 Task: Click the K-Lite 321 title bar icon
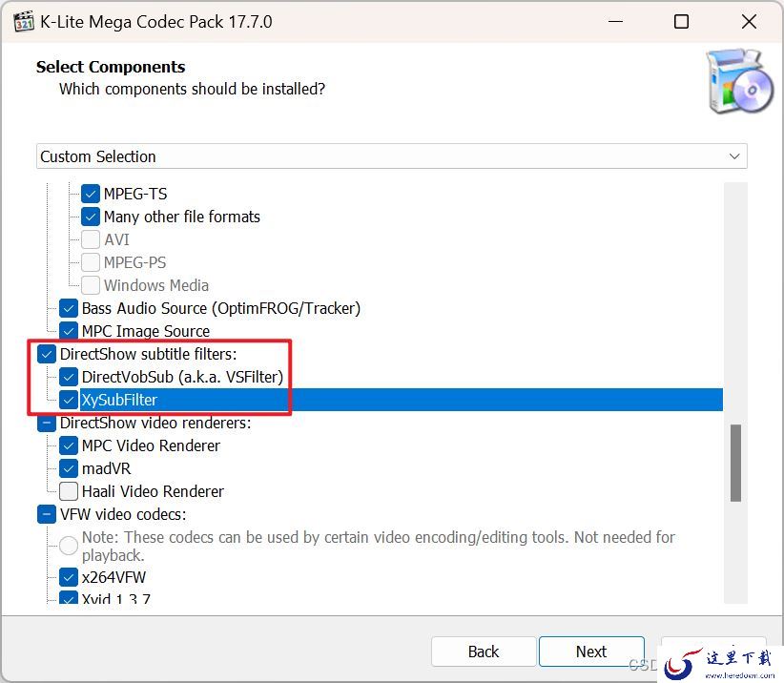(x=24, y=22)
